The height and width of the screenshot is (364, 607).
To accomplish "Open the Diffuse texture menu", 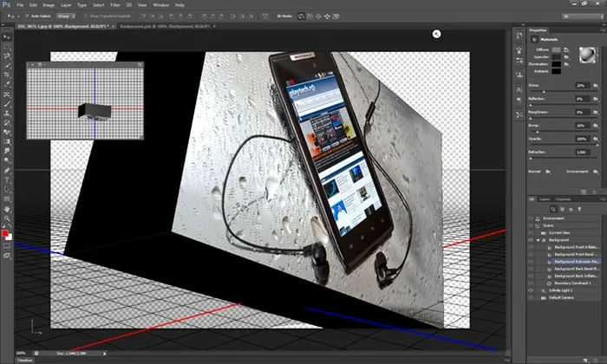I will click(566, 50).
